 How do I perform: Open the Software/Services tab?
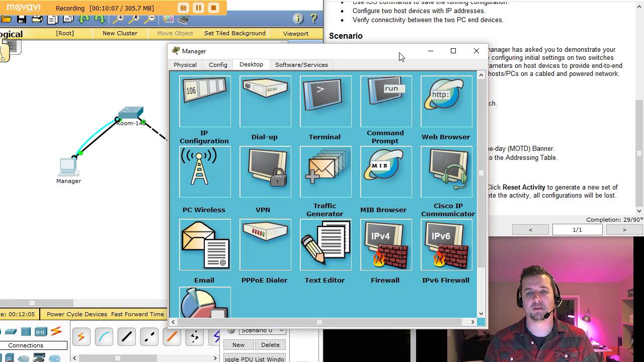pos(301,65)
